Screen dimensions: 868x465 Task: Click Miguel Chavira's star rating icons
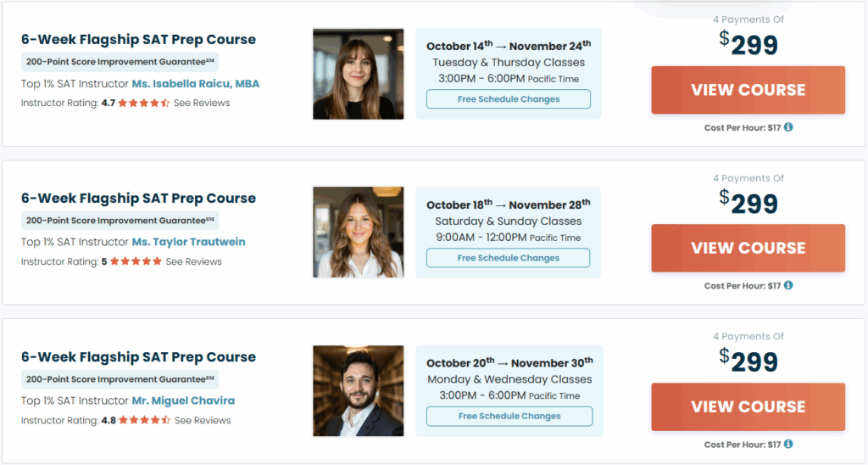point(145,420)
